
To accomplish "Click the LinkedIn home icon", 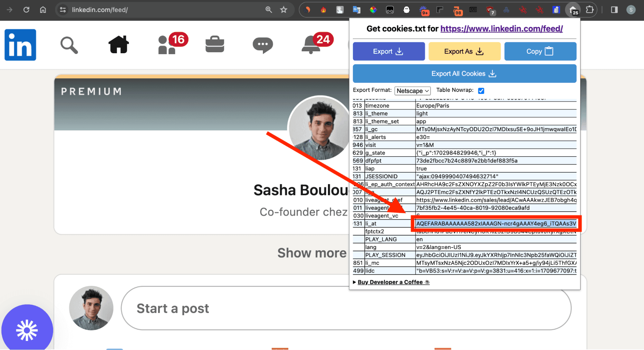I will (118, 45).
